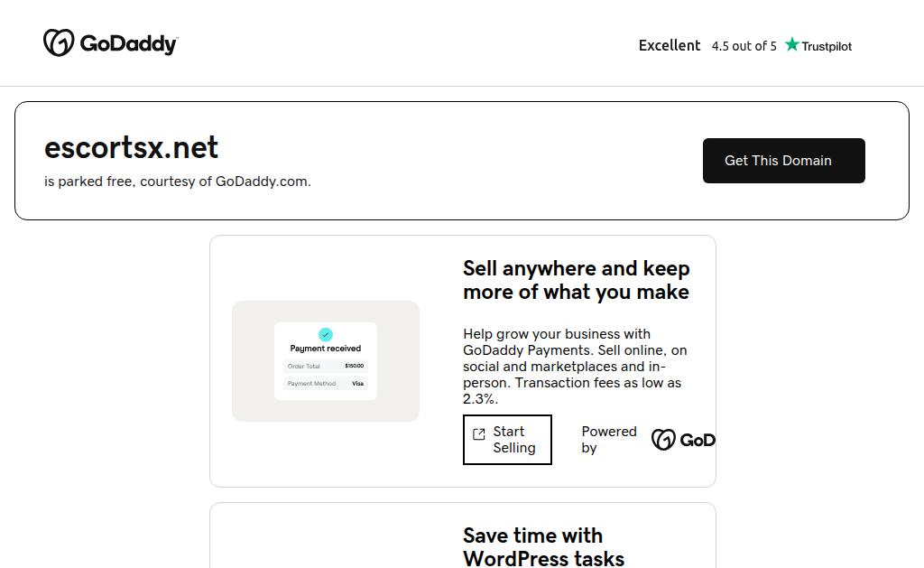Click the teal checkmark icon above Payment received
The image size is (924, 568).
click(326, 334)
